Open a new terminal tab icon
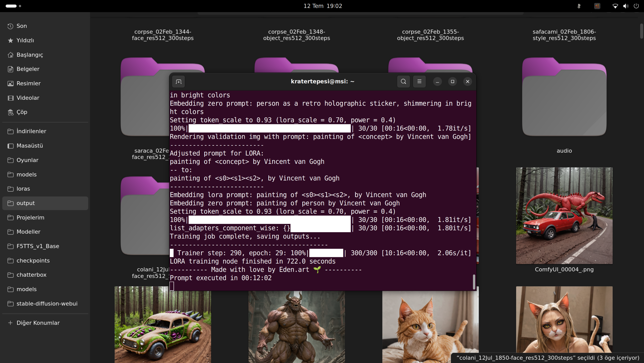644x363 pixels. 179,82
